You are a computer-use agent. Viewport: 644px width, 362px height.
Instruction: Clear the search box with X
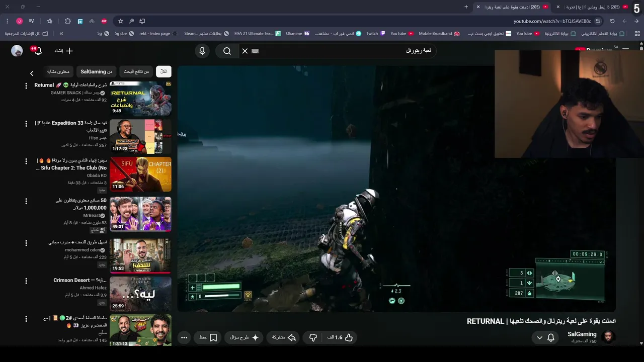[245, 51]
